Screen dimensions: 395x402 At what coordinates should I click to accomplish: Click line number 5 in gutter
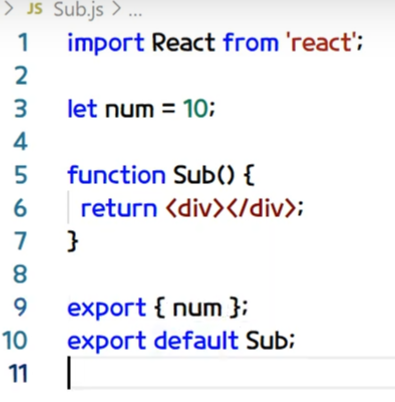pyautogui.click(x=21, y=175)
